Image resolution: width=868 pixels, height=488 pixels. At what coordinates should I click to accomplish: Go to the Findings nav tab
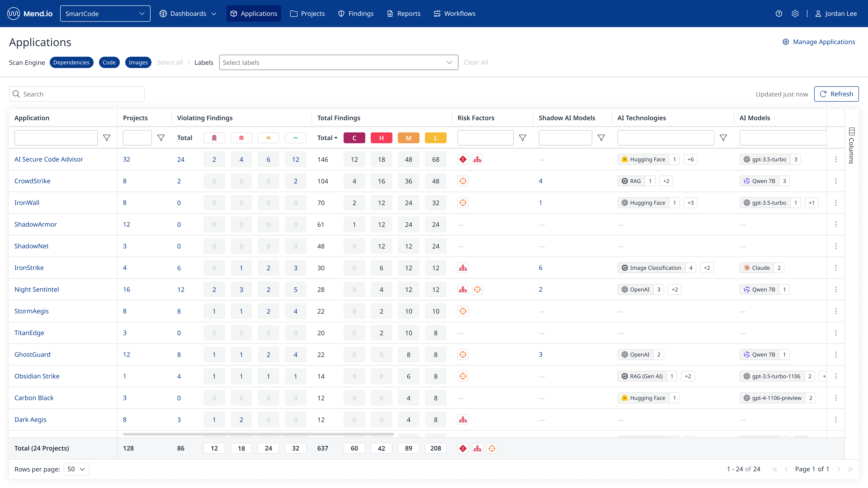[x=356, y=13]
